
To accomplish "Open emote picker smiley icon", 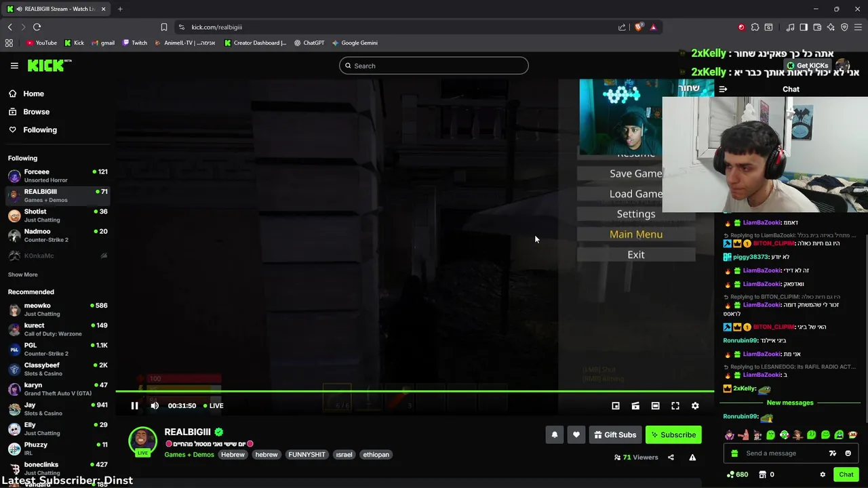I will coord(848,453).
